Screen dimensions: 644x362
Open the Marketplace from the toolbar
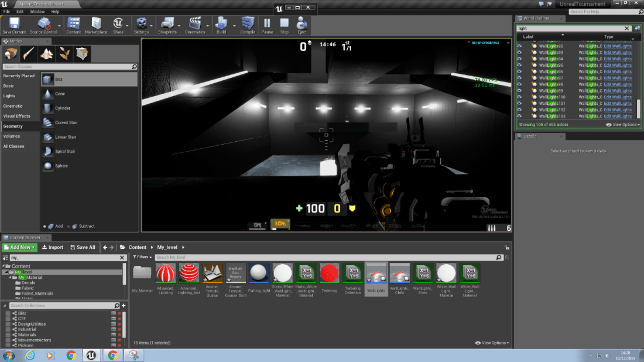pyautogui.click(x=96, y=25)
